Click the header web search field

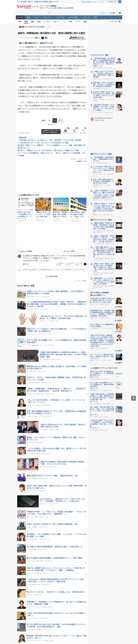pos(108,2)
